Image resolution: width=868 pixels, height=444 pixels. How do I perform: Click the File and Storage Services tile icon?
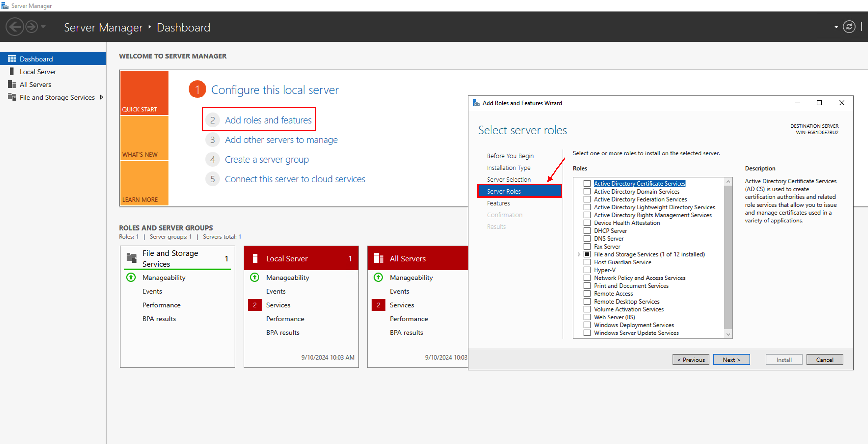(x=131, y=258)
